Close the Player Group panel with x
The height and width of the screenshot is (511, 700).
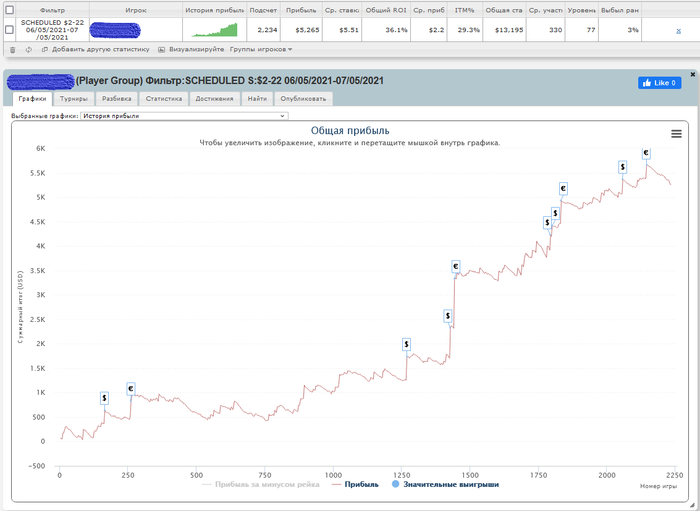(693, 75)
